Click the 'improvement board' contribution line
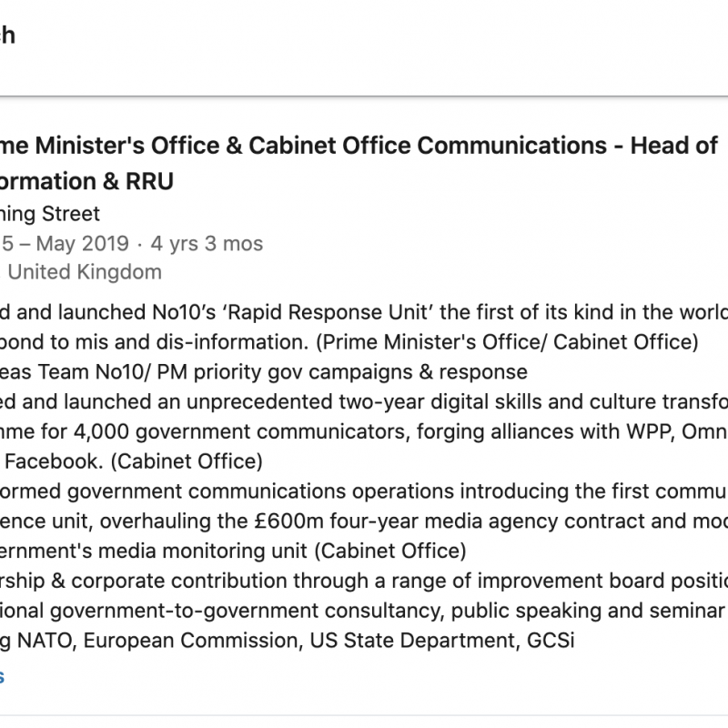This screenshot has width=728, height=728. tap(364, 582)
